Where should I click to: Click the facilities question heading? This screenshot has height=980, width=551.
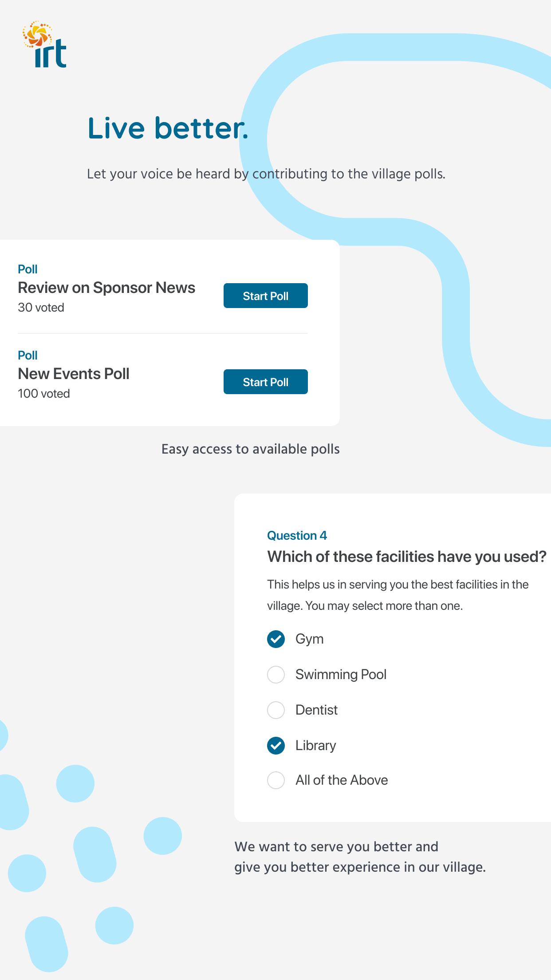click(407, 557)
